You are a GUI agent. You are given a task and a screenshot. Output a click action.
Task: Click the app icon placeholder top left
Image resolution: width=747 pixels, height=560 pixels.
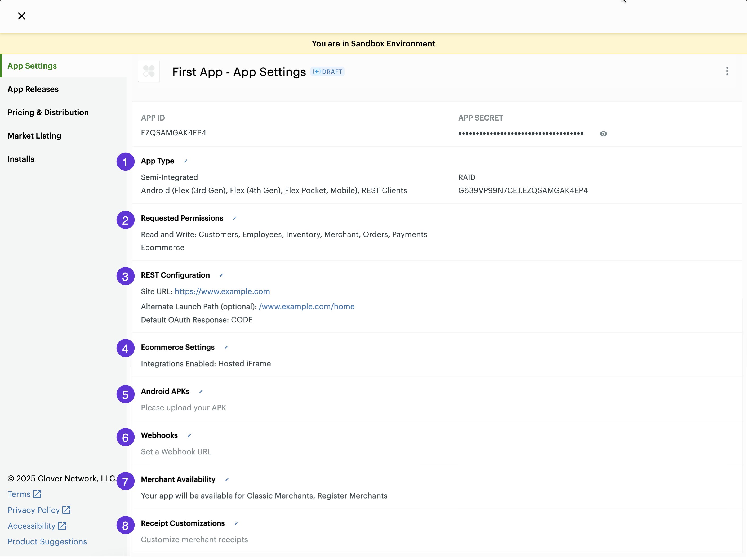click(x=149, y=72)
